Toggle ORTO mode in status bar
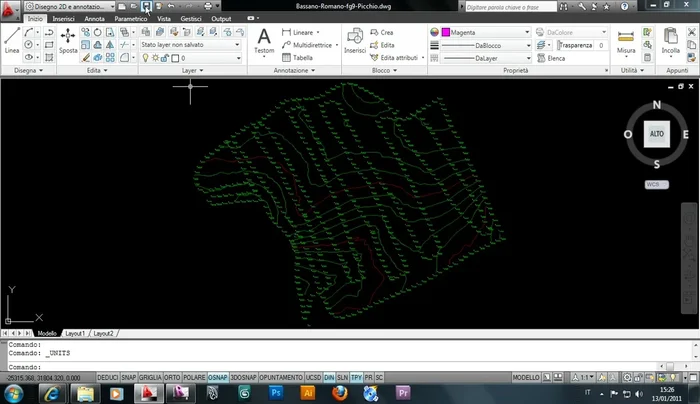The width and height of the screenshot is (700, 404). coord(172,377)
